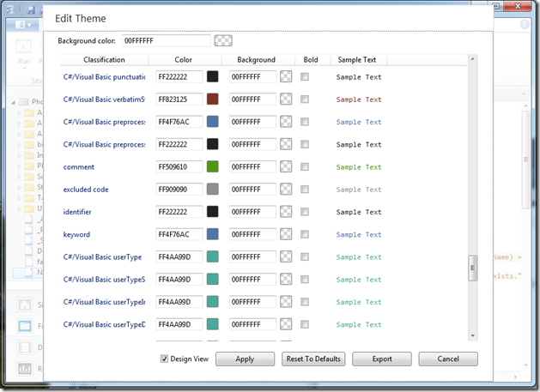540x392 pixels.
Task: Click the gray color swatch for excluded code
Action: point(213,189)
